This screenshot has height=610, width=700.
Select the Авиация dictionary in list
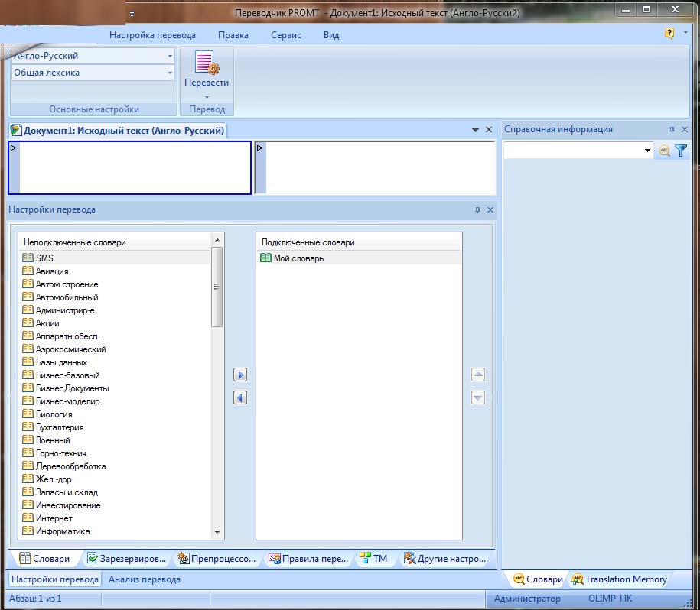(52, 271)
